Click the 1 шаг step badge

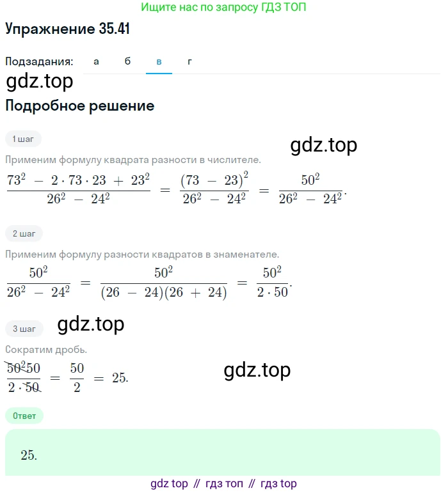(23, 139)
